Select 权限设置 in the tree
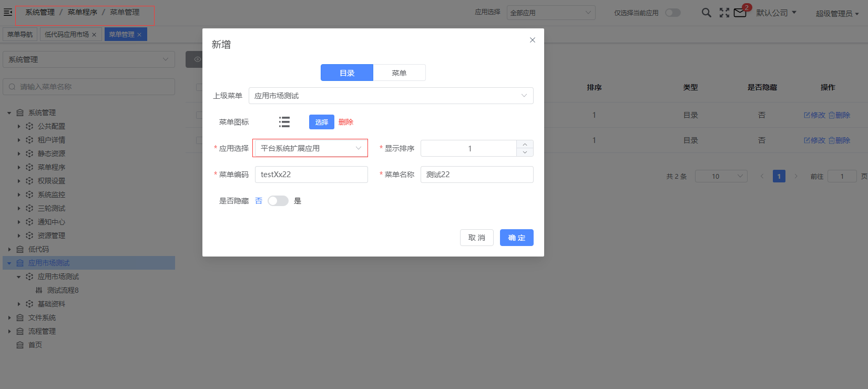The width and height of the screenshot is (868, 389). tap(52, 181)
